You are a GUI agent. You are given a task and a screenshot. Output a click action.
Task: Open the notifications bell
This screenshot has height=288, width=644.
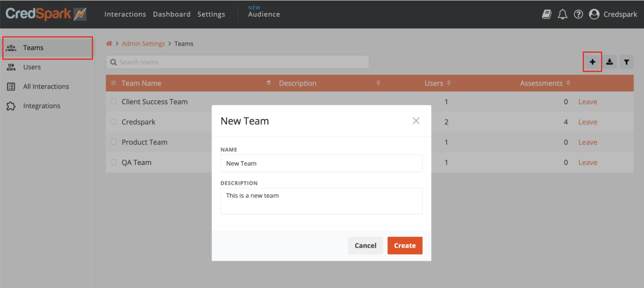tap(562, 14)
